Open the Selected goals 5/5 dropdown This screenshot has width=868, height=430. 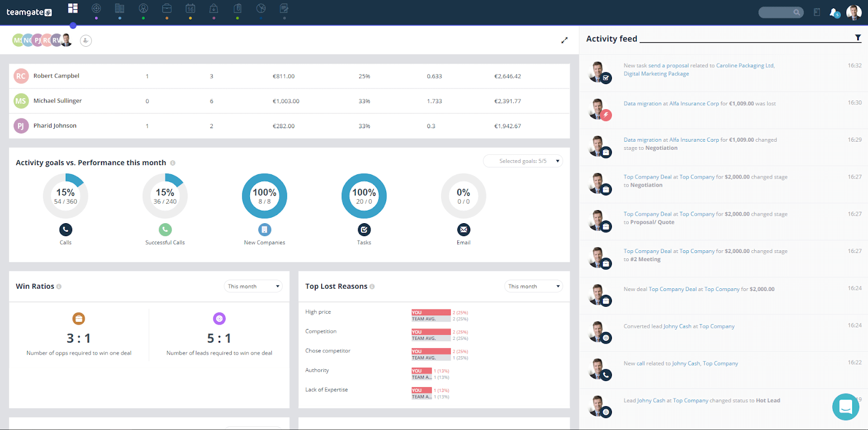523,161
